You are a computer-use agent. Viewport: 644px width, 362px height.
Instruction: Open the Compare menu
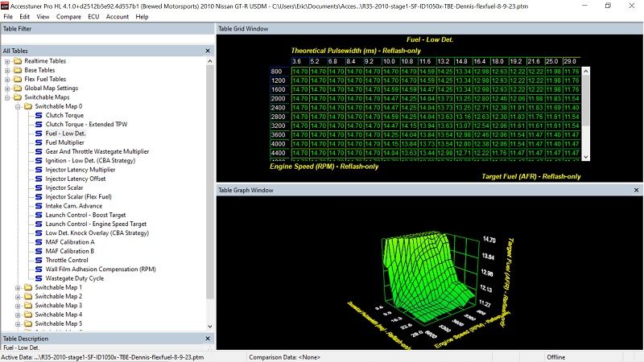(68, 17)
